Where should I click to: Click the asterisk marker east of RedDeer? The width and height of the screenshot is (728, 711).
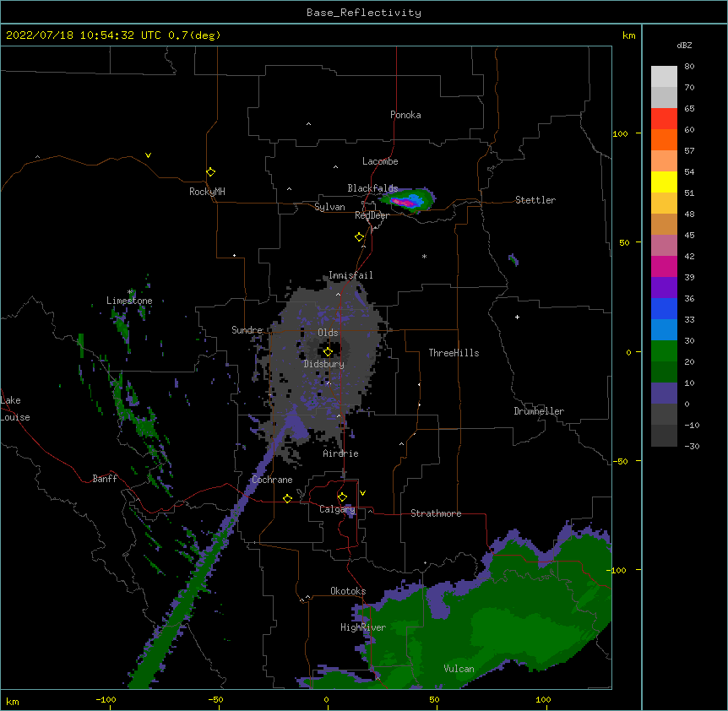424,256
